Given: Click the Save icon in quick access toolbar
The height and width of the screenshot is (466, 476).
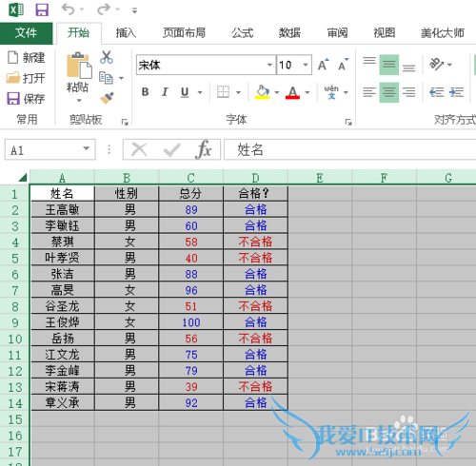Looking at the screenshot, I should (42, 10).
